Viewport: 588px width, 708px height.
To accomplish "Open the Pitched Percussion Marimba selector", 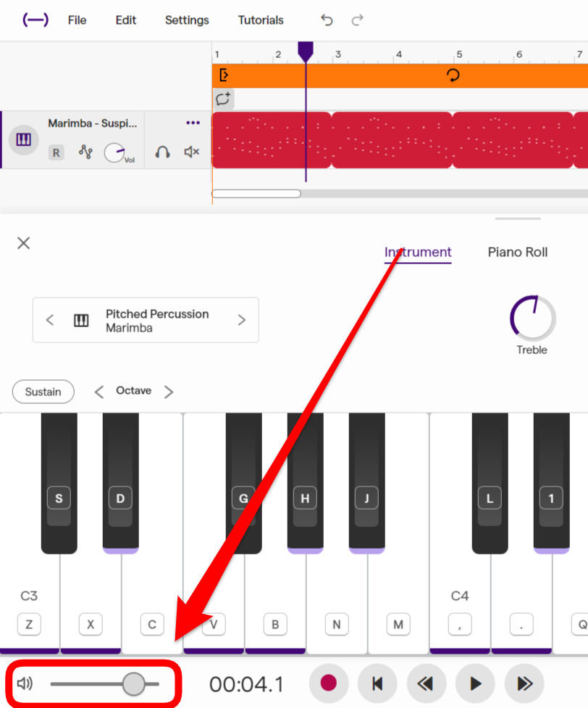I will click(x=146, y=320).
